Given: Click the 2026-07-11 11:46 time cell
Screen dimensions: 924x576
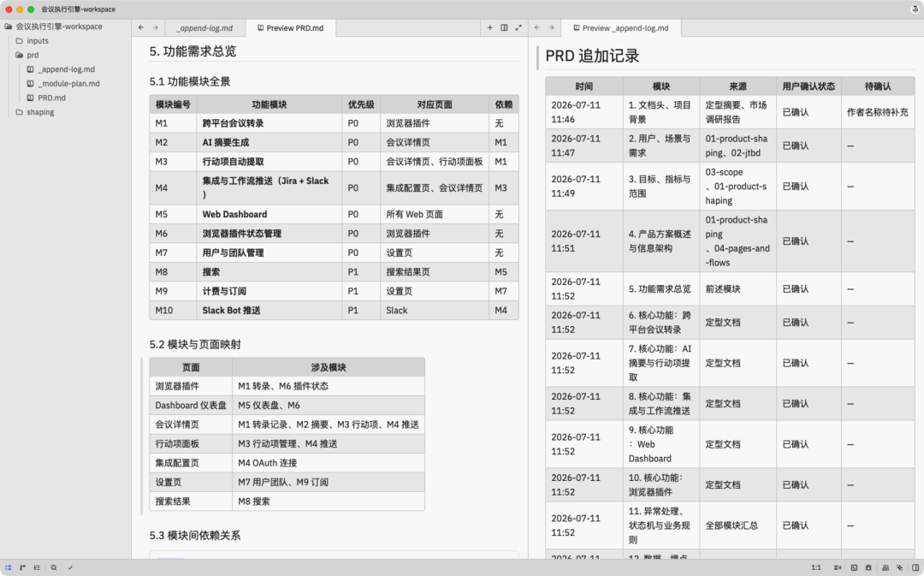Looking at the screenshot, I should [584, 112].
